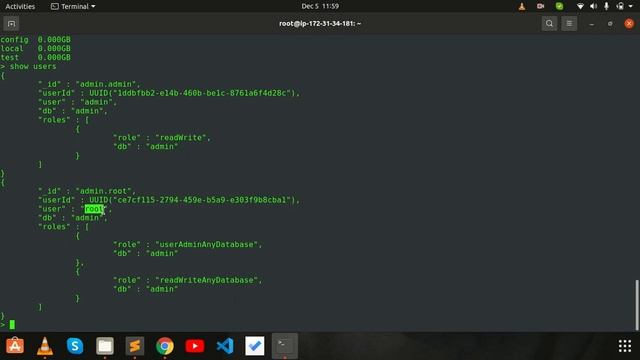Launch Visual Studio Code from dock

click(225, 346)
